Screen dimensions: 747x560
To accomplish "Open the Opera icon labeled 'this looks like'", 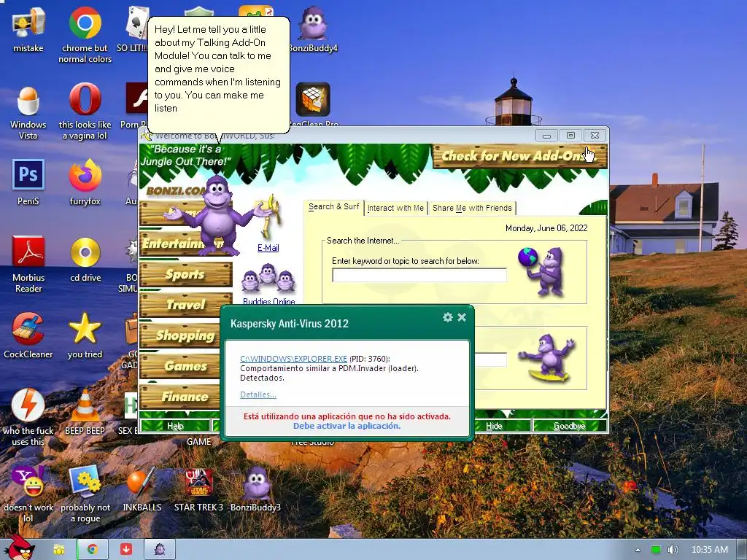I will [x=85, y=99].
